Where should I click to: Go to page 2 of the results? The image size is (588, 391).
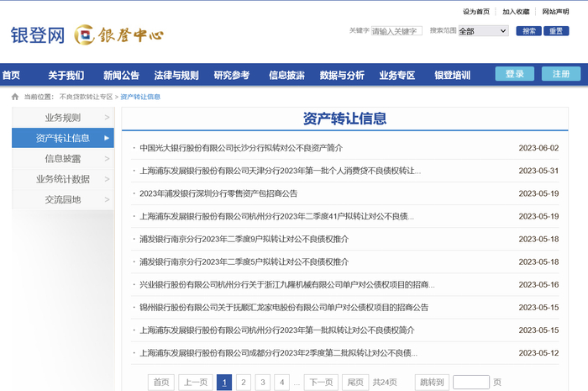[244, 383]
